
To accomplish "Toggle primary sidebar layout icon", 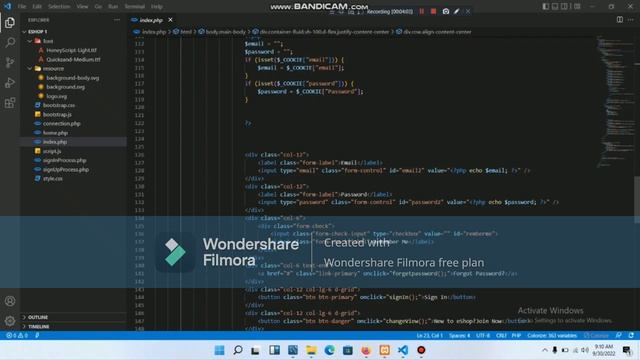I will (x=546, y=7).
